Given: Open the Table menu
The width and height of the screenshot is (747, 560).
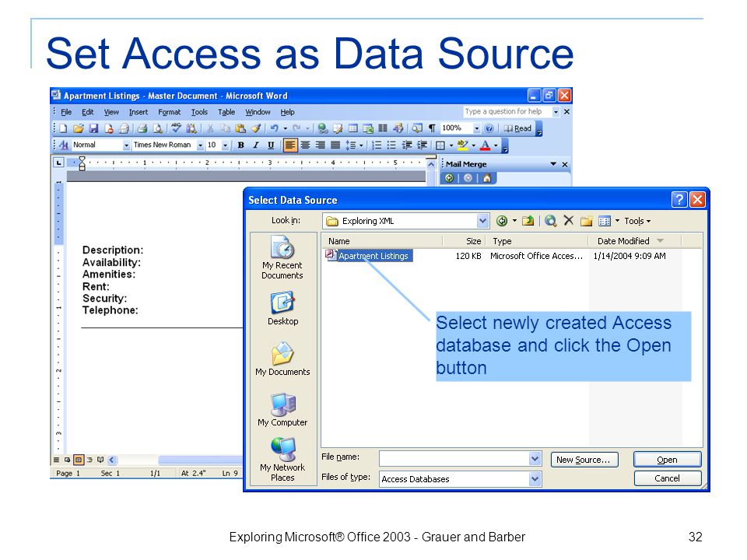Looking at the screenshot, I should [x=226, y=112].
